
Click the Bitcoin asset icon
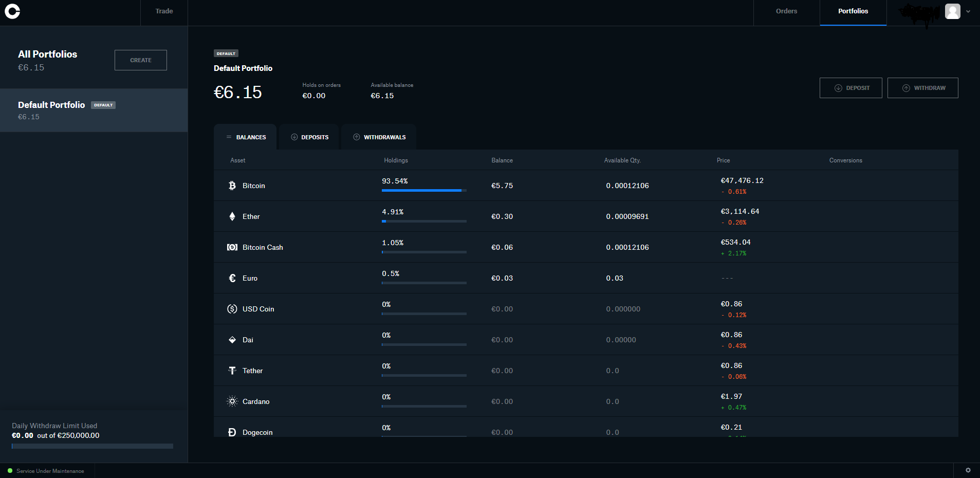click(x=232, y=186)
